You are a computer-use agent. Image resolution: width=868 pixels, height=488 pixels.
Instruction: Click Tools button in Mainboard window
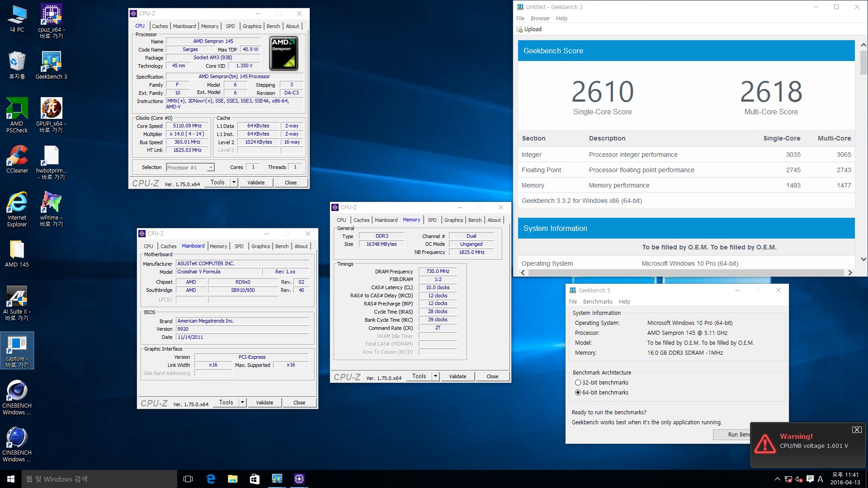[226, 403]
